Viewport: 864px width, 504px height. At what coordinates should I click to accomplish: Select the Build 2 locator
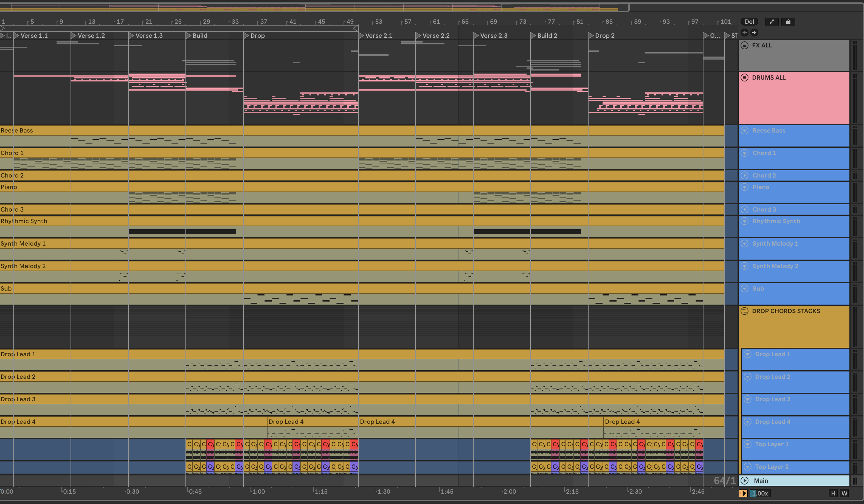click(544, 36)
